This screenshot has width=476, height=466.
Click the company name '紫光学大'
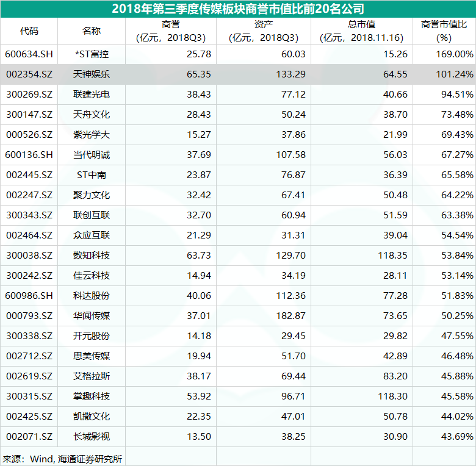pyautogui.click(x=92, y=135)
